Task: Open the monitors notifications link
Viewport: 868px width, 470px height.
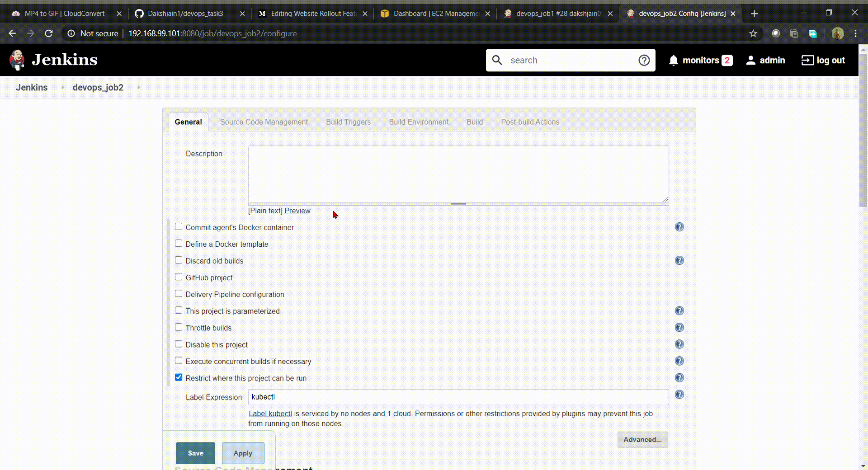Action: (x=701, y=60)
